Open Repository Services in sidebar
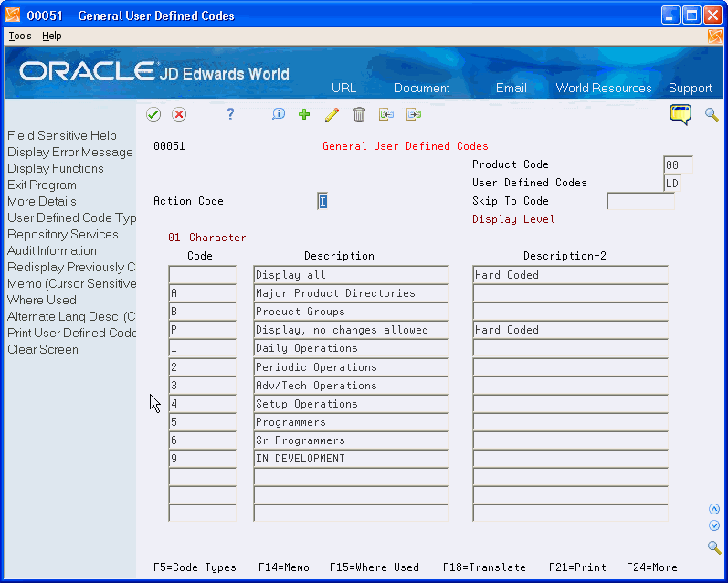The width and height of the screenshot is (728, 583). (x=63, y=235)
